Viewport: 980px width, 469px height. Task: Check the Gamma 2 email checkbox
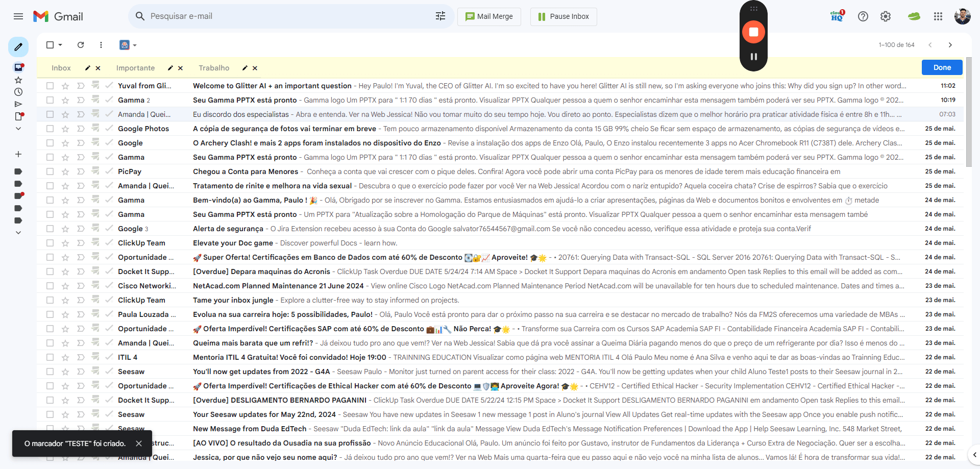coord(50,100)
